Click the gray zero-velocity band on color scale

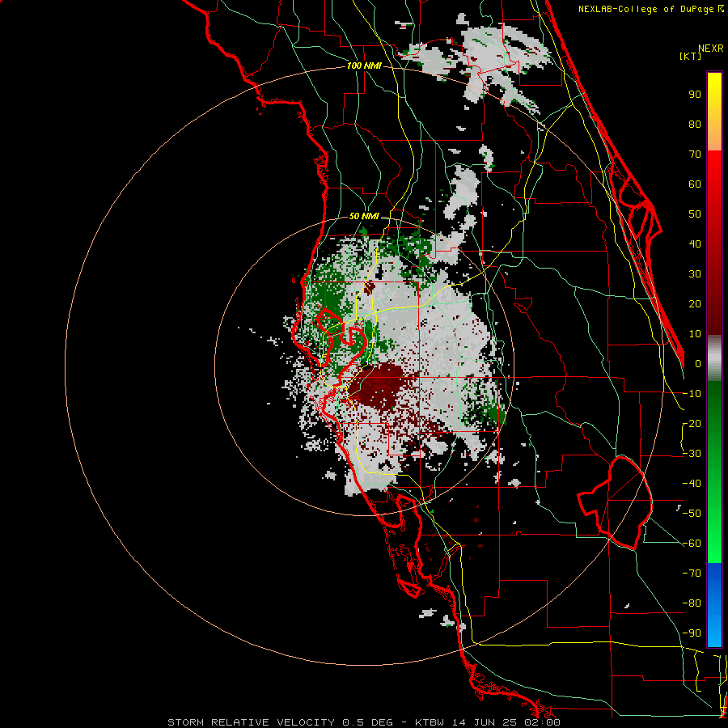(x=714, y=358)
